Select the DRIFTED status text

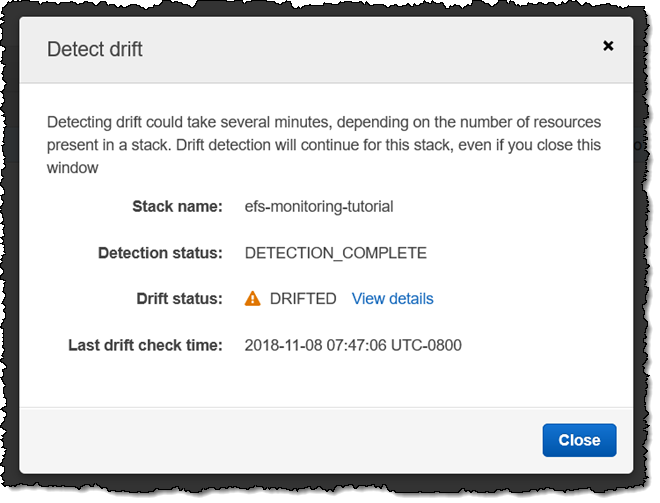pos(303,299)
